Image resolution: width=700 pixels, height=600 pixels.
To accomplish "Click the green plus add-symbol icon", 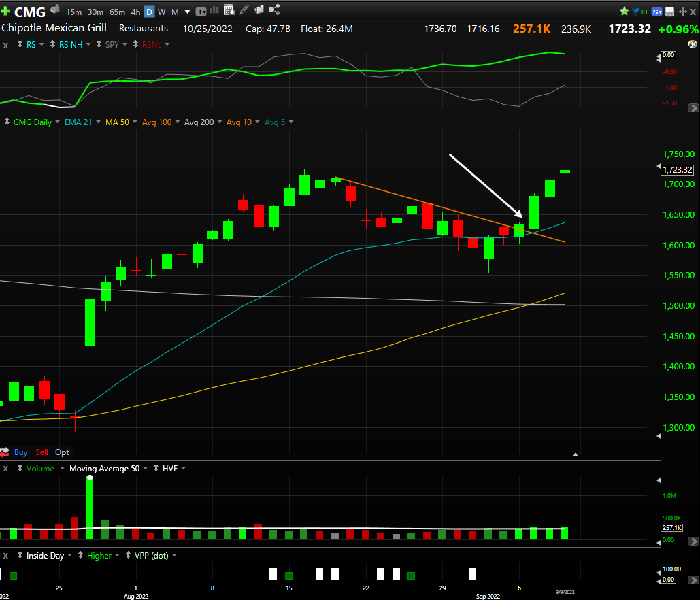I will [x=5, y=11].
